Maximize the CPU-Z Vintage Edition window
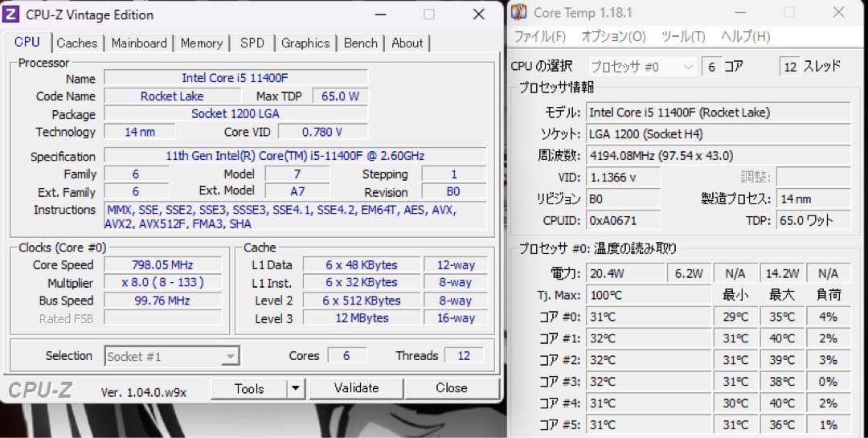 point(429,14)
